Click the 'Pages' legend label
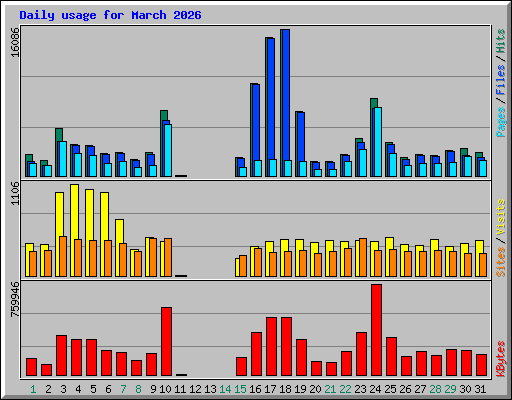This screenshot has height=400, width=512. 501,122
